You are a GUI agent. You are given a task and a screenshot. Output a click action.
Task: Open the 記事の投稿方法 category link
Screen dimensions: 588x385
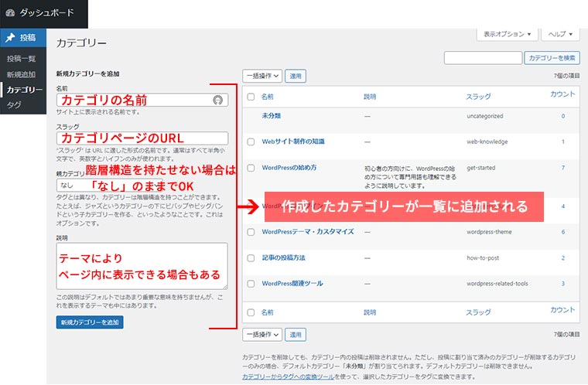tap(283, 257)
